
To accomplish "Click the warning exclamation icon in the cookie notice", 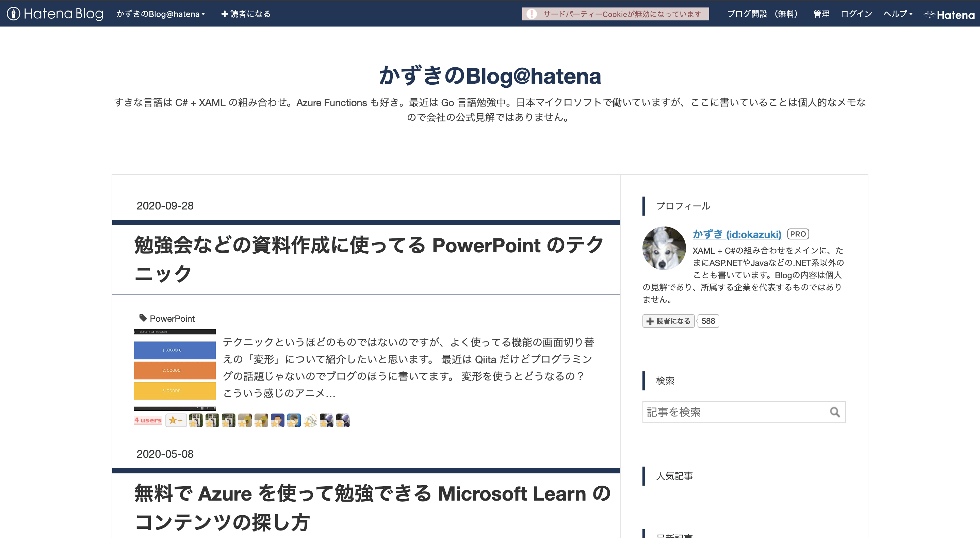I will [532, 14].
